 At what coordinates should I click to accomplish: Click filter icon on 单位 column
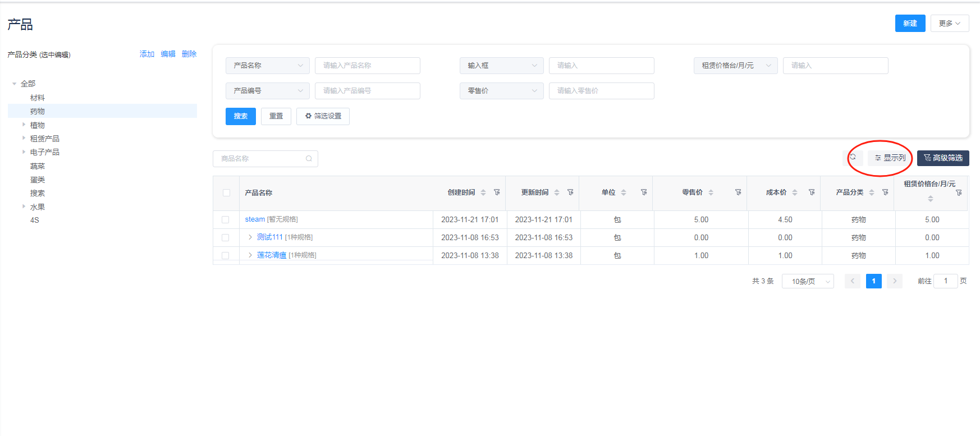(644, 192)
